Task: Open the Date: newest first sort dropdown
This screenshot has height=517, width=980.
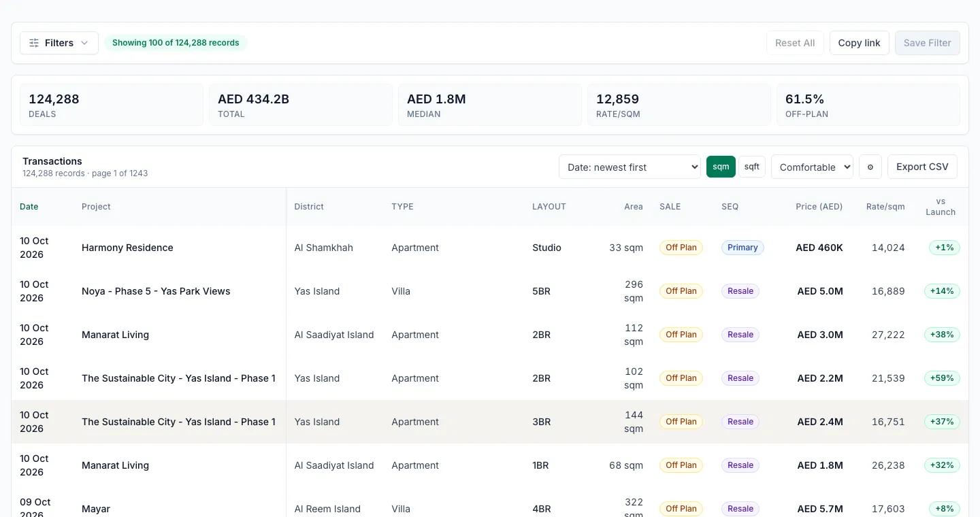Action: (x=630, y=167)
